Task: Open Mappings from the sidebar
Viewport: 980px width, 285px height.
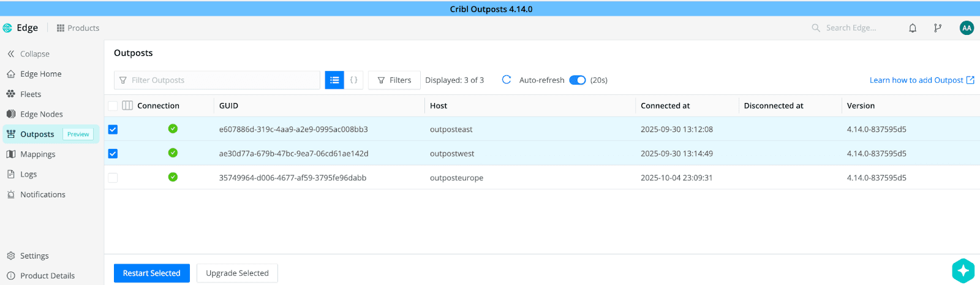Action: (x=37, y=154)
